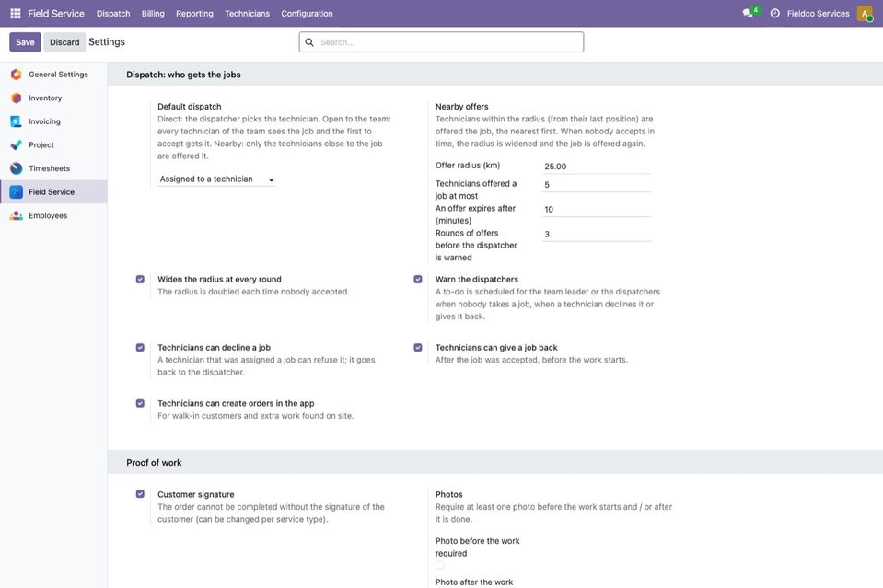Open the messages chat icon
Screen dimensions: 883x588
click(748, 13)
